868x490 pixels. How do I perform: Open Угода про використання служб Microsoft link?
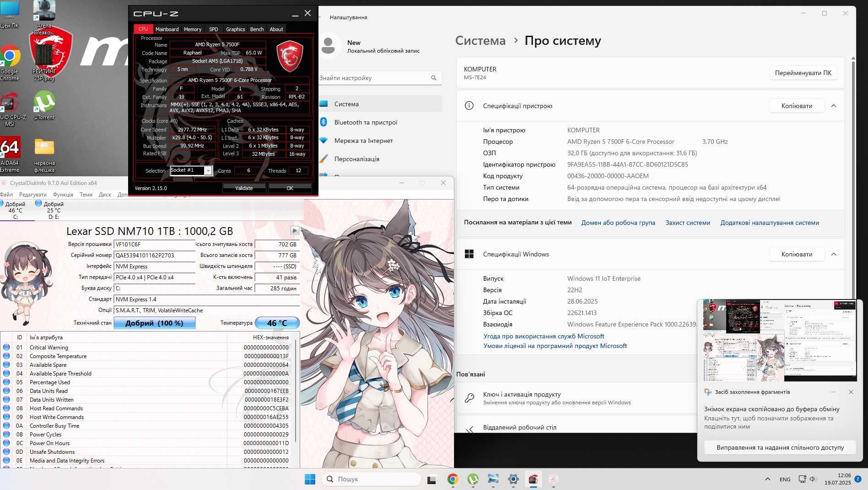(x=544, y=336)
